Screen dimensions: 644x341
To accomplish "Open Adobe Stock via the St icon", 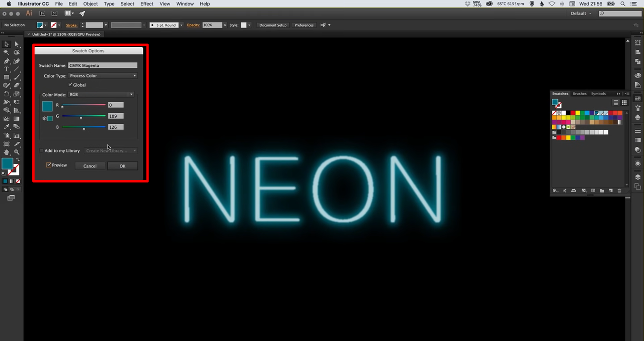I will [54, 13].
